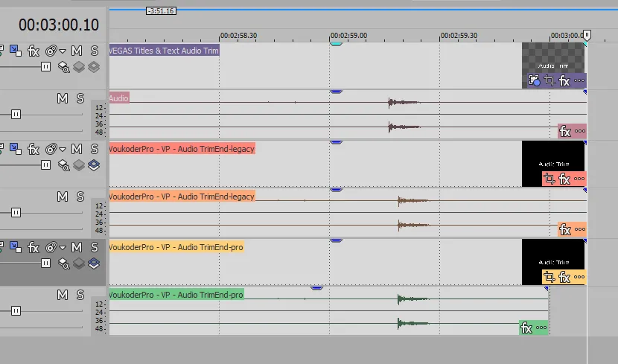Viewport: 618px width, 364px height.
Task: Mute the TrimEnd-pro video track
Action: 77,247
